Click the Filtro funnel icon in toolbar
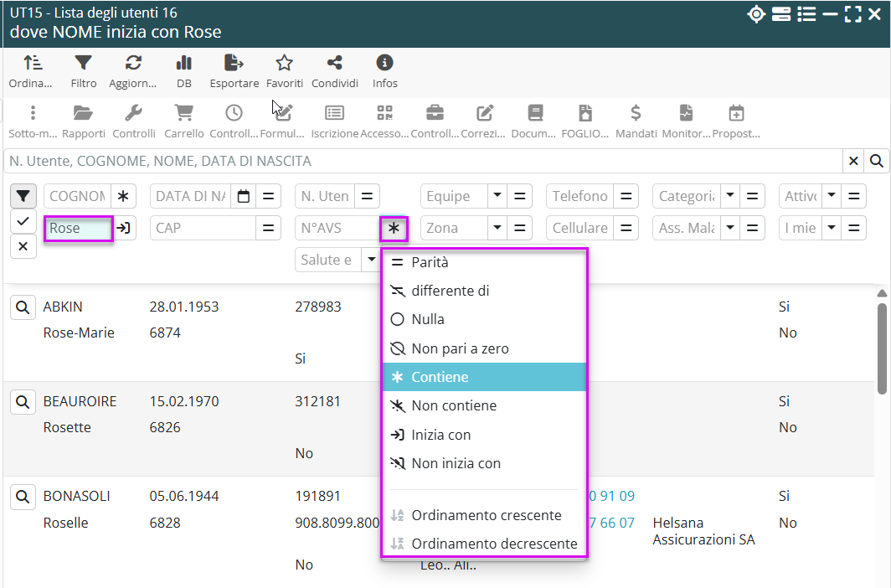Image resolution: width=891 pixels, height=588 pixels. click(83, 63)
